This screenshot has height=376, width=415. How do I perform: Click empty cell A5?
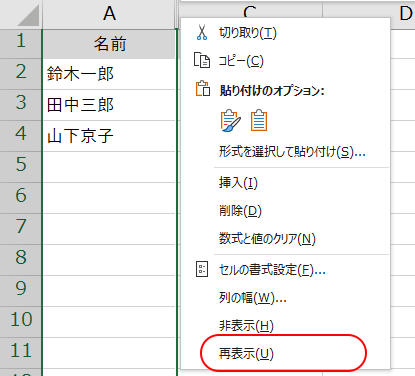click(109, 167)
